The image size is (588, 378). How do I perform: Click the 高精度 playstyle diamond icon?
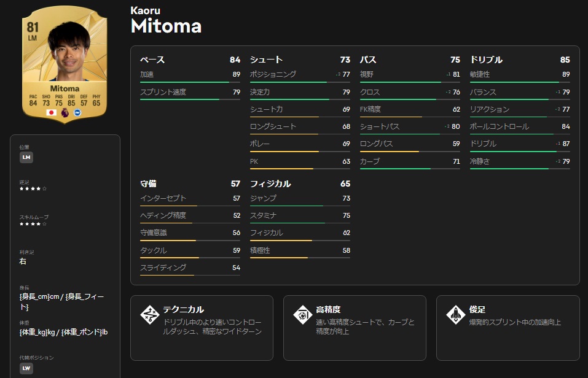click(x=303, y=314)
